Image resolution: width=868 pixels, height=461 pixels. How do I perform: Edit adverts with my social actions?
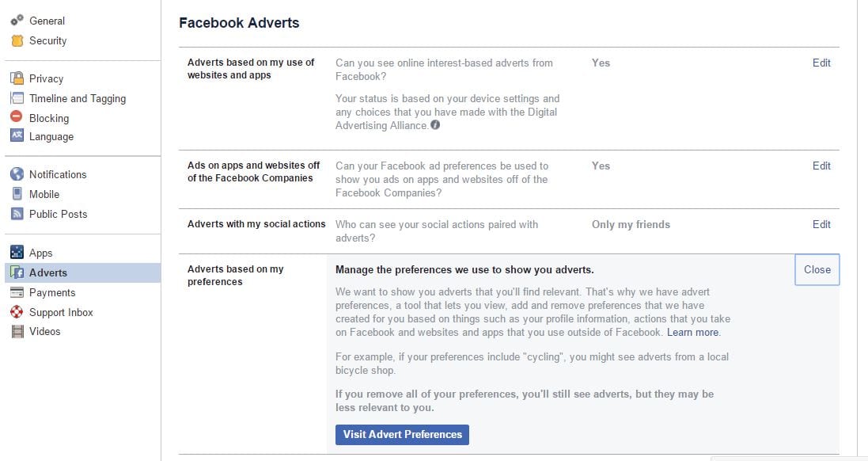point(821,224)
